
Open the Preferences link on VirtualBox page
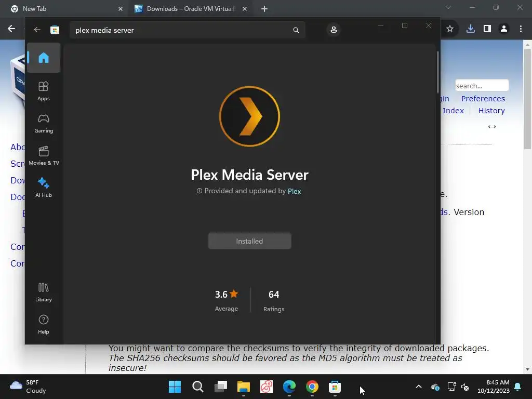point(483,99)
